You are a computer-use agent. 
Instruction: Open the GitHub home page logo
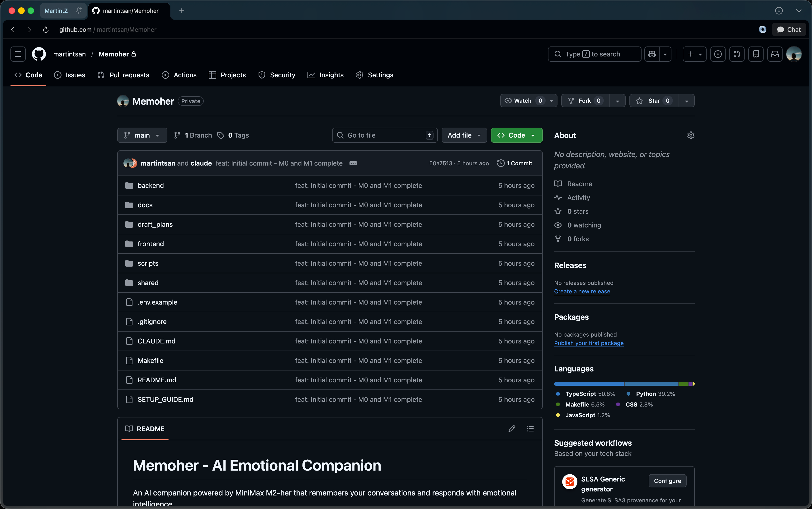[38, 54]
